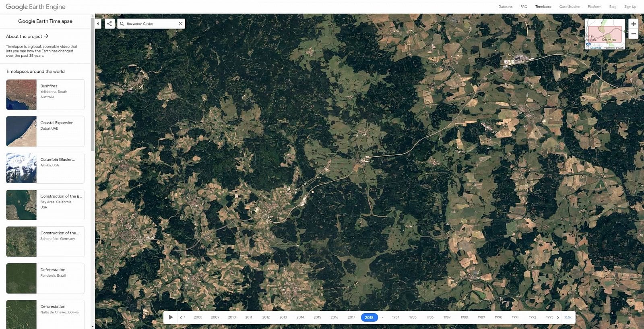This screenshot has height=329, width=644.
Task: Jump to year 1988 on timeline
Action: tap(464, 317)
